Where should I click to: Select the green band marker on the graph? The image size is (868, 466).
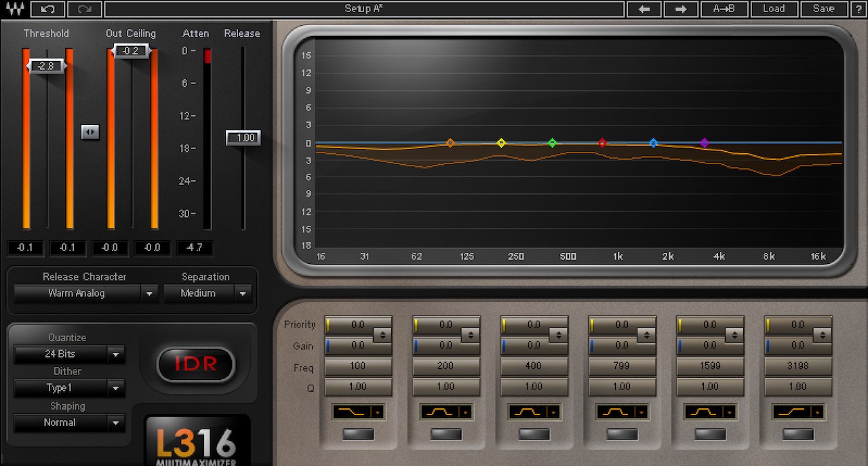pos(552,143)
